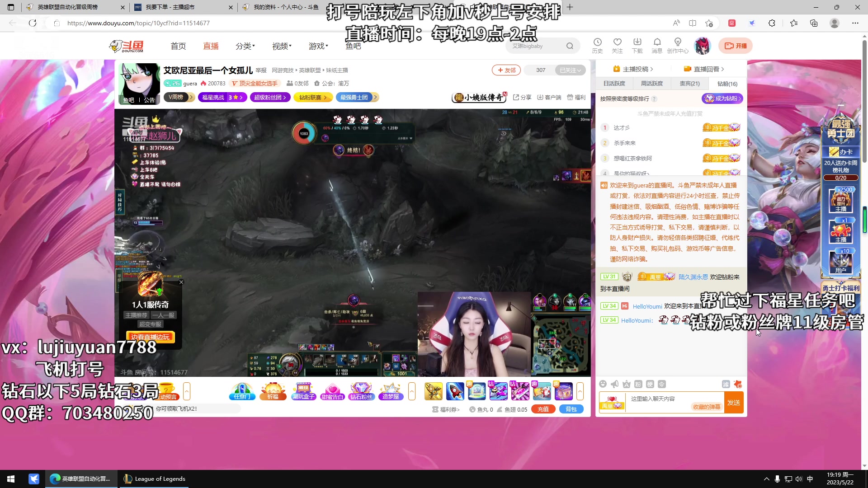This screenshot has height=488, width=868.
Task: Toggle the 滤 chat filter button
Action: coord(726,384)
